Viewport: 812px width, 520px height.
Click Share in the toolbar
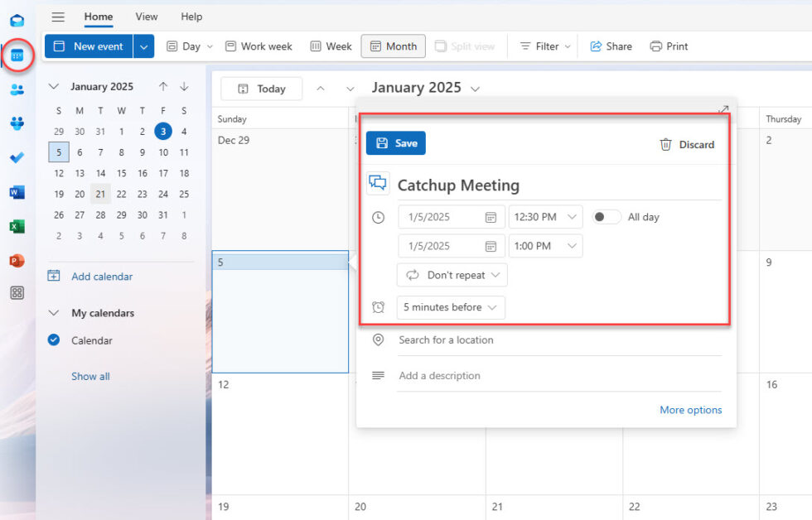pyautogui.click(x=611, y=46)
